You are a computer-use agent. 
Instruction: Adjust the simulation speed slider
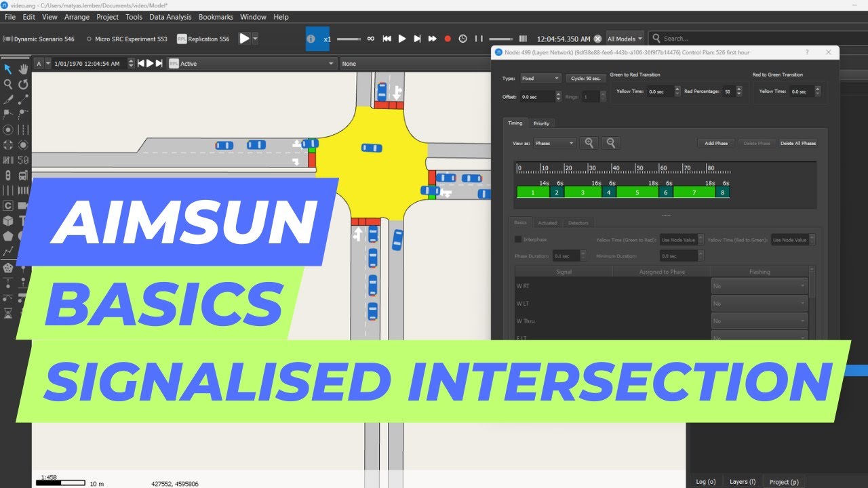(x=349, y=39)
